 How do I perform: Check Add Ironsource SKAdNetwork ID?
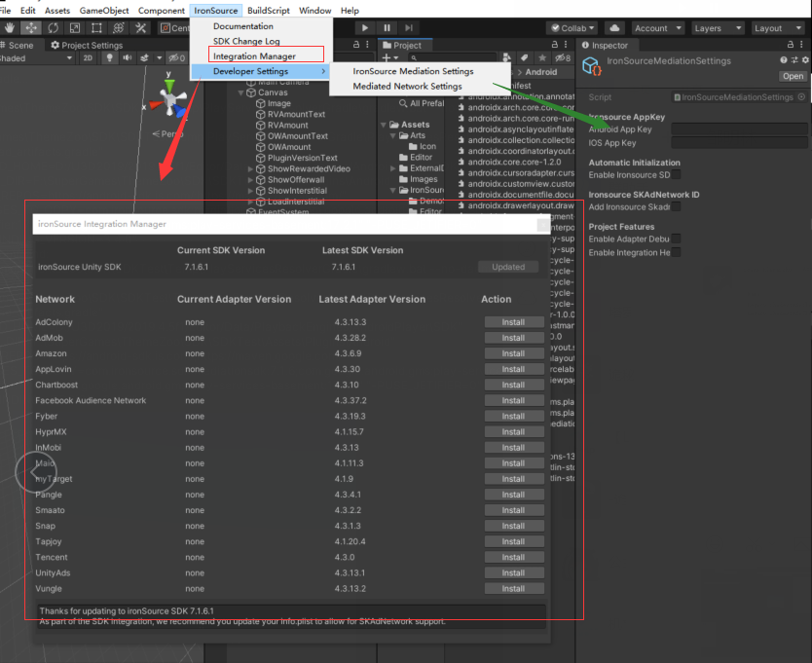676,206
